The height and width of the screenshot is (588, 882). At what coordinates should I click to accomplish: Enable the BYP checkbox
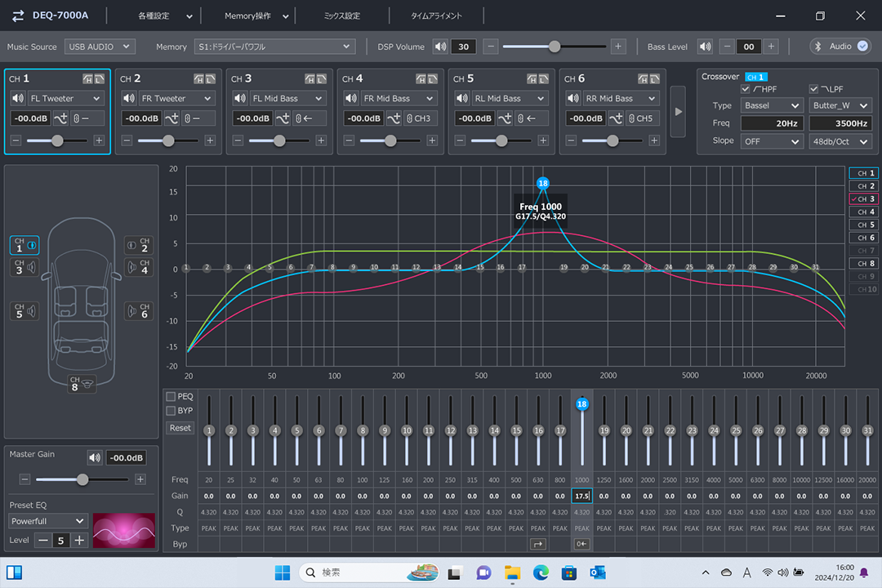(171, 411)
